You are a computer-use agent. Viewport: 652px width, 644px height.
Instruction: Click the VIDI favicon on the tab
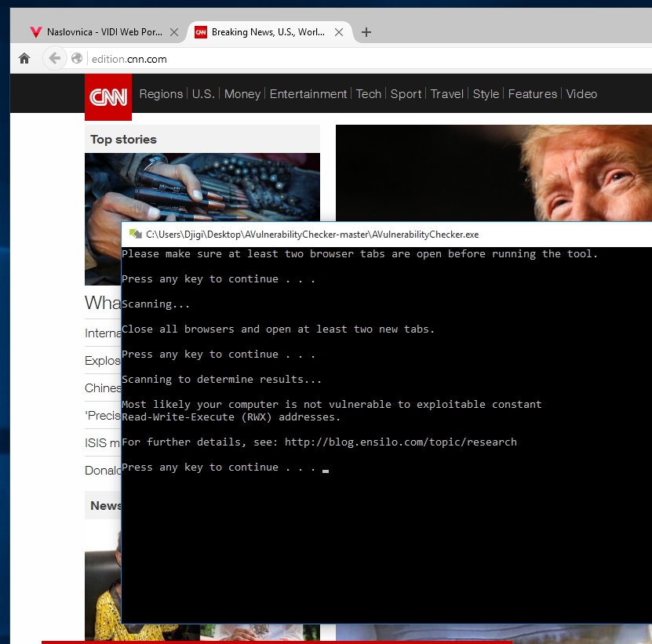(x=36, y=32)
